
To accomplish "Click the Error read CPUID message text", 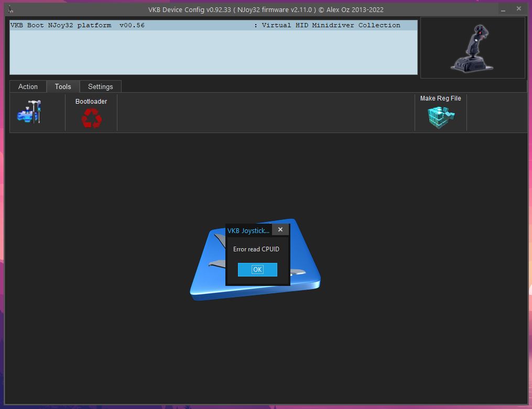I will pos(256,249).
